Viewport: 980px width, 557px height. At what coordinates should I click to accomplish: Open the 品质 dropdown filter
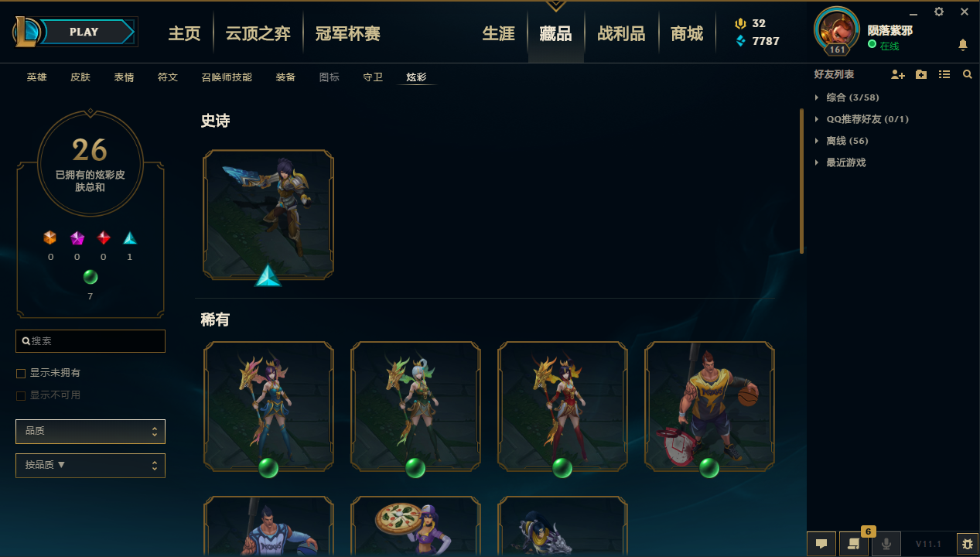point(90,431)
